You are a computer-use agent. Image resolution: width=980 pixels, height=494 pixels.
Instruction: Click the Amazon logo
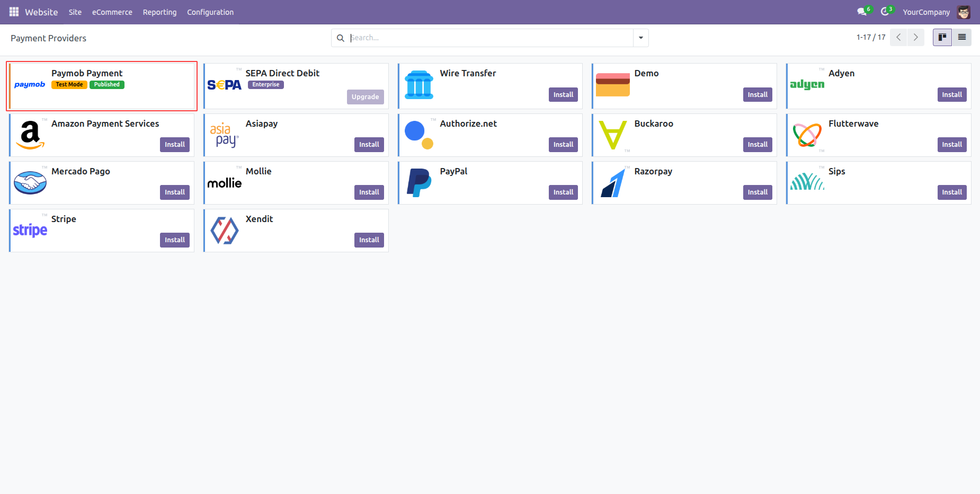(x=30, y=135)
